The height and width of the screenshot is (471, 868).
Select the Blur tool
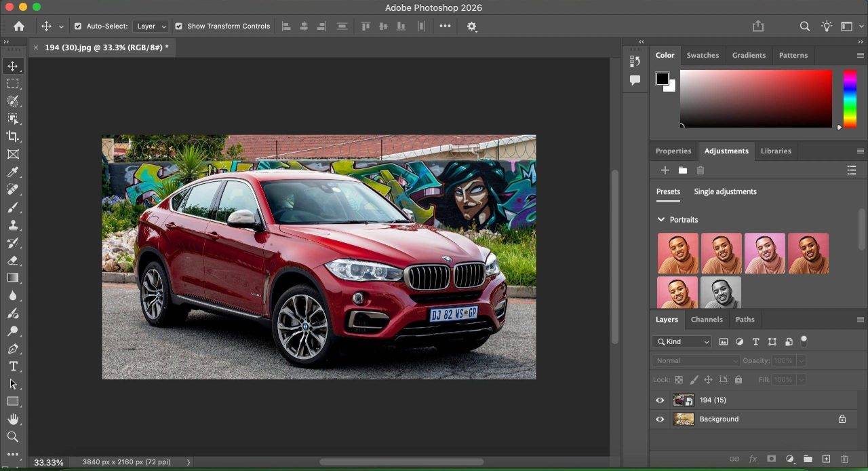click(x=13, y=296)
